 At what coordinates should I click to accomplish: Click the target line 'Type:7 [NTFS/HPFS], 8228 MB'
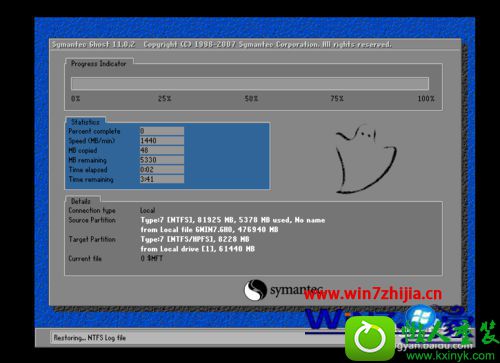click(x=195, y=239)
